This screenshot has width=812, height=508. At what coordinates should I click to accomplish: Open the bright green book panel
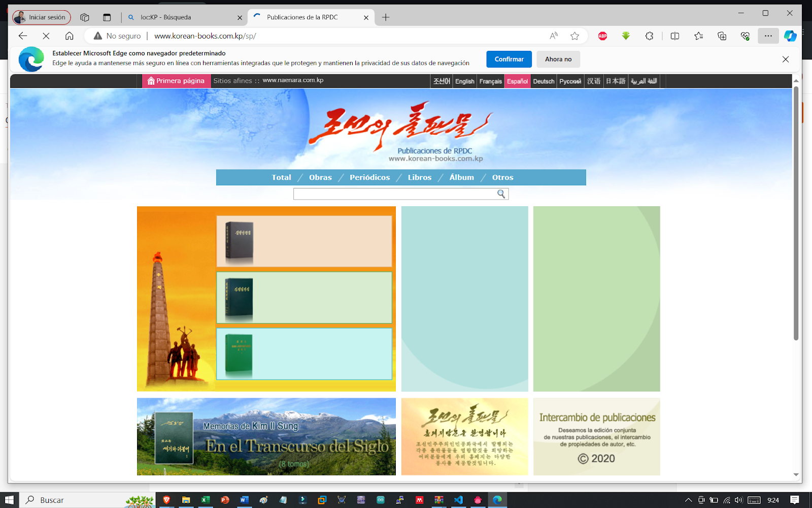point(304,354)
